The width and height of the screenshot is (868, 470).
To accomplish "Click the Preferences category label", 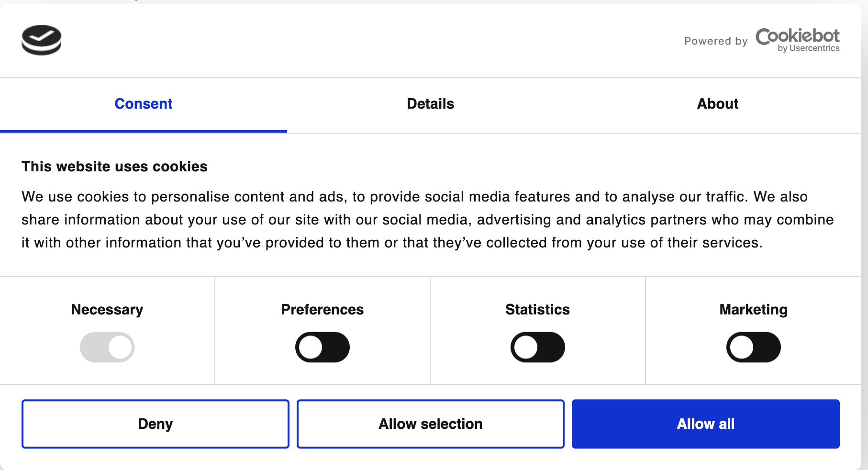I will [323, 310].
